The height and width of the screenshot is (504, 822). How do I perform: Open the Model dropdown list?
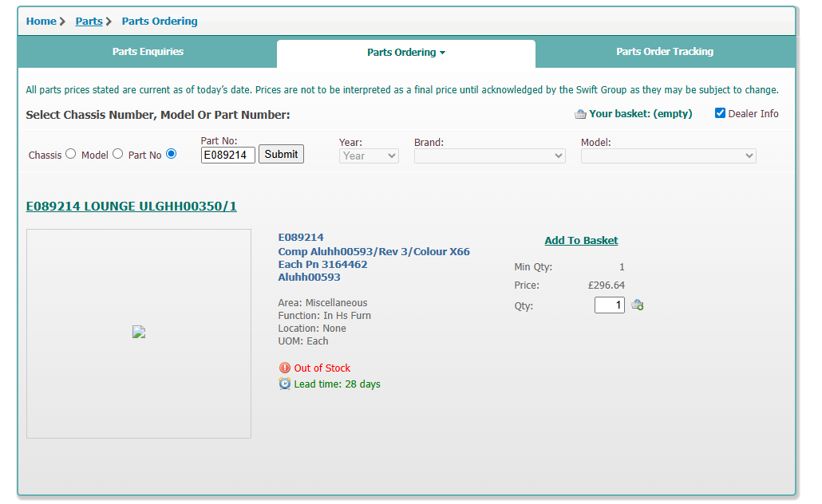[x=669, y=156]
